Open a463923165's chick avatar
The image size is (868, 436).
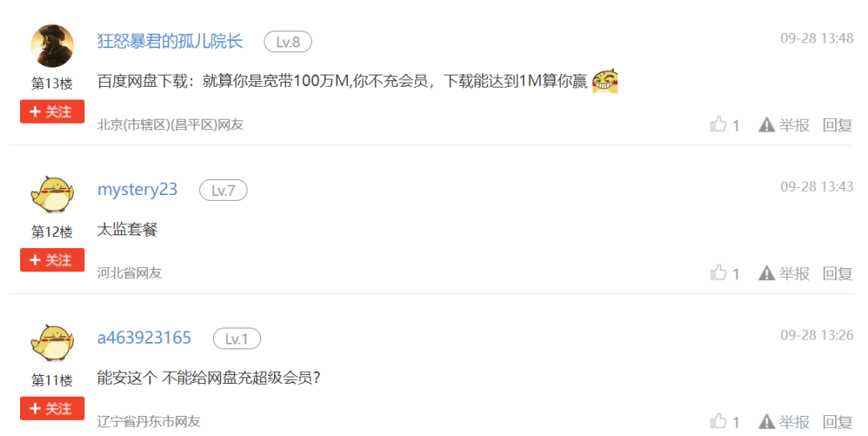[52, 343]
